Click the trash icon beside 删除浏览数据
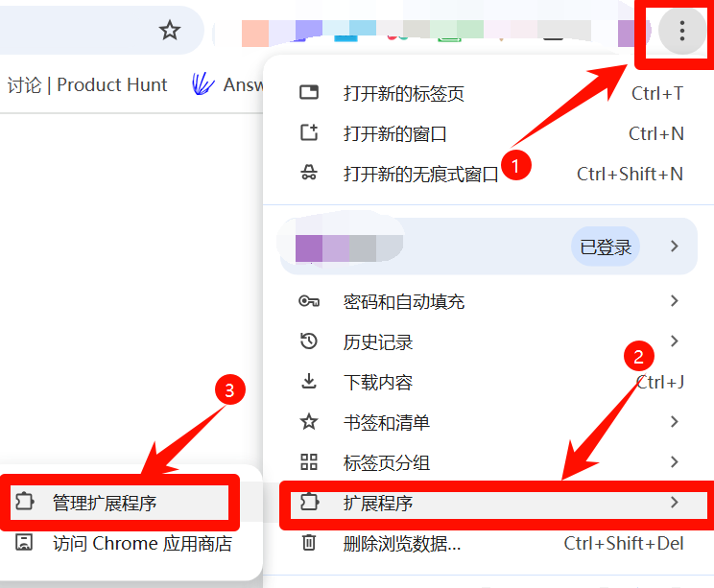Screen dimensions: 714x588 [309, 542]
